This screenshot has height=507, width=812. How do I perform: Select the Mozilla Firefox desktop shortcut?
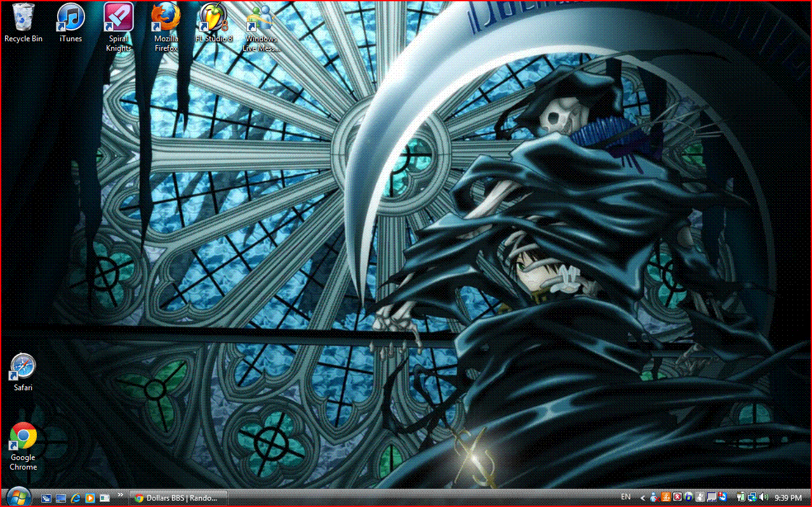(166, 27)
